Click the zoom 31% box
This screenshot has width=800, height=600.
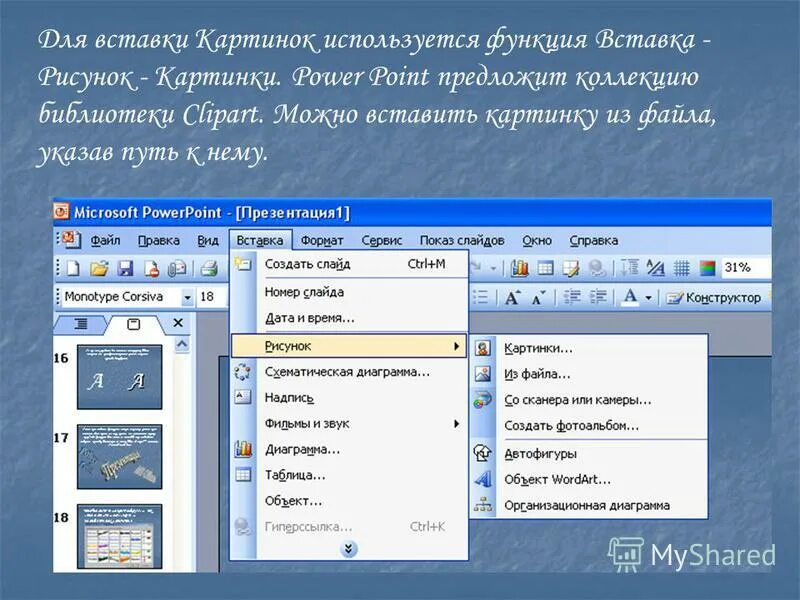coord(745,267)
